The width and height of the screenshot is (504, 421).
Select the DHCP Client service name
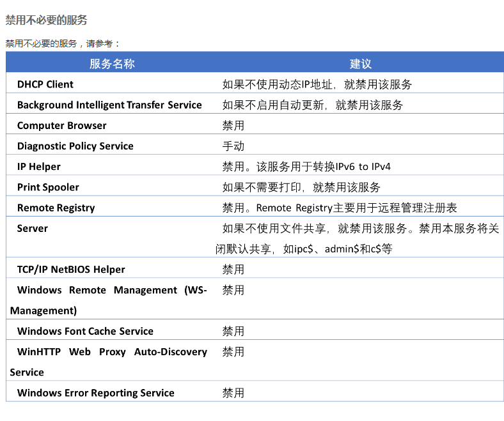[45, 84]
